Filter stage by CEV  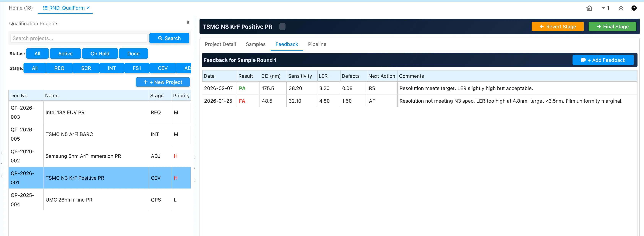pyautogui.click(x=162, y=68)
